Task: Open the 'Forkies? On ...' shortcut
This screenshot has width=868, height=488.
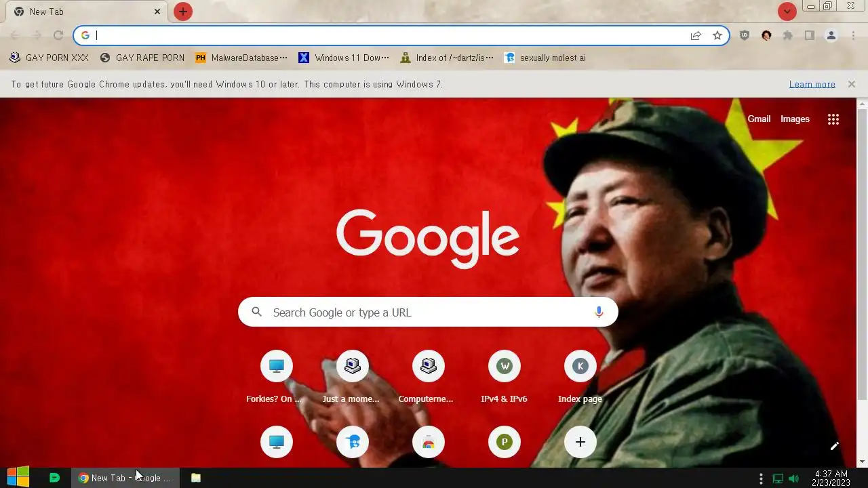Action: pos(277,377)
